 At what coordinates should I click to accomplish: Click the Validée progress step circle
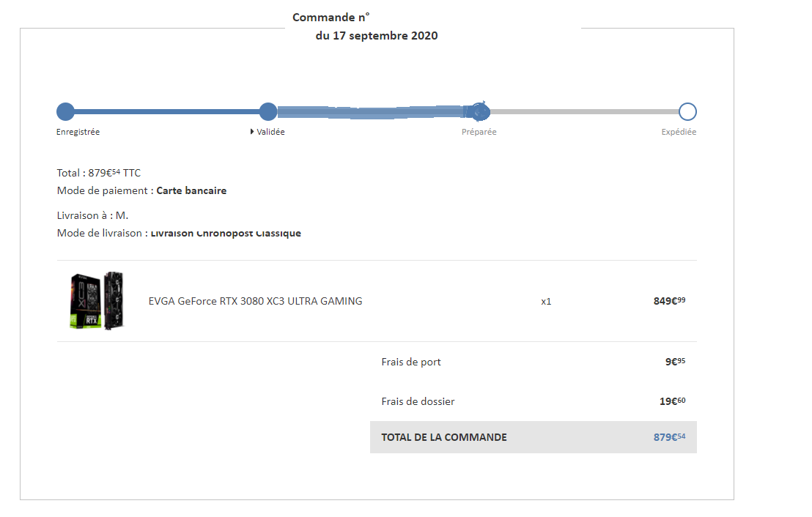point(267,111)
